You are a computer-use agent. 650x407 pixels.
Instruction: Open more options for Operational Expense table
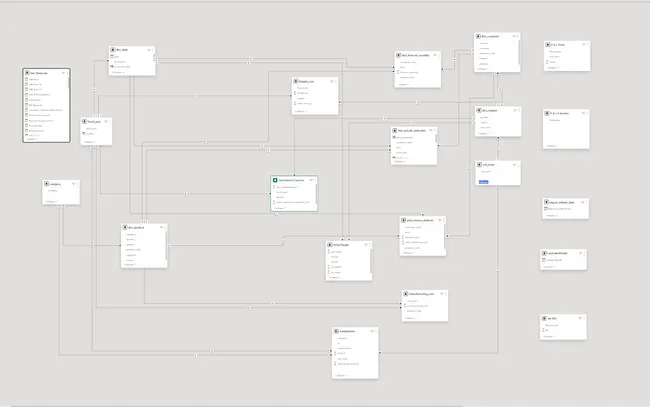[315, 180]
